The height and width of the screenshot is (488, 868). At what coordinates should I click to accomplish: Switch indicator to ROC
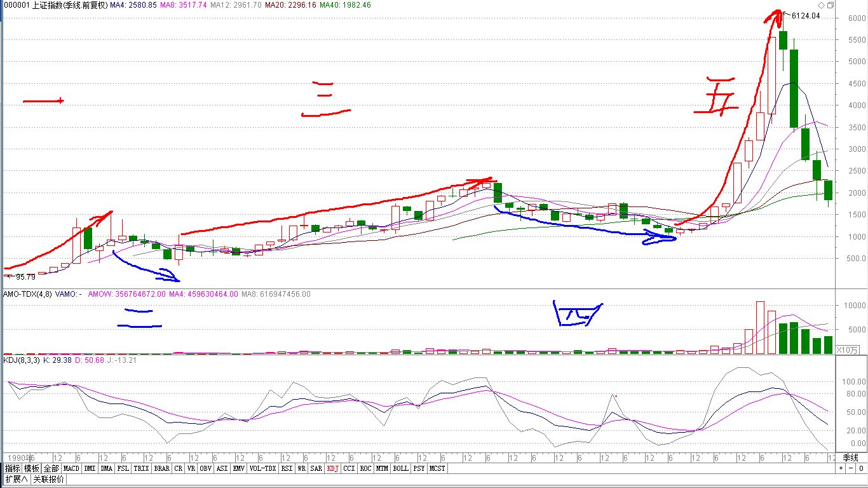point(365,468)
